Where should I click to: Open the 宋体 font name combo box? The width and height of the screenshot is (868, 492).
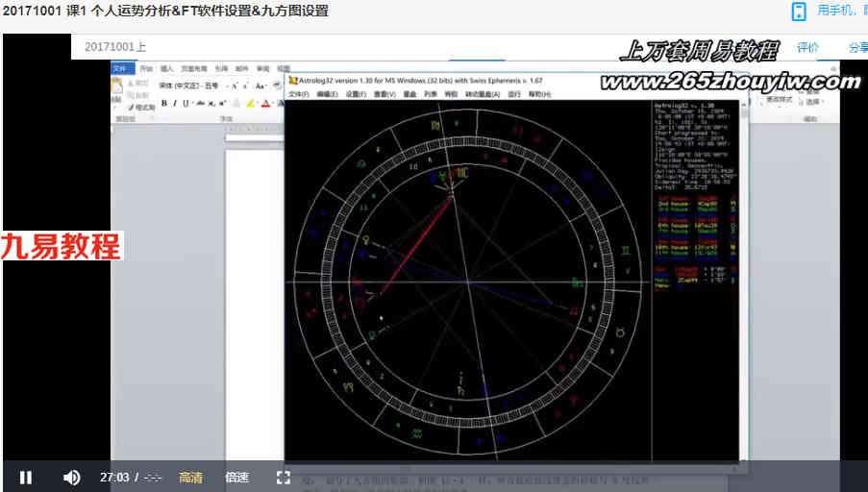coord(181,86)
